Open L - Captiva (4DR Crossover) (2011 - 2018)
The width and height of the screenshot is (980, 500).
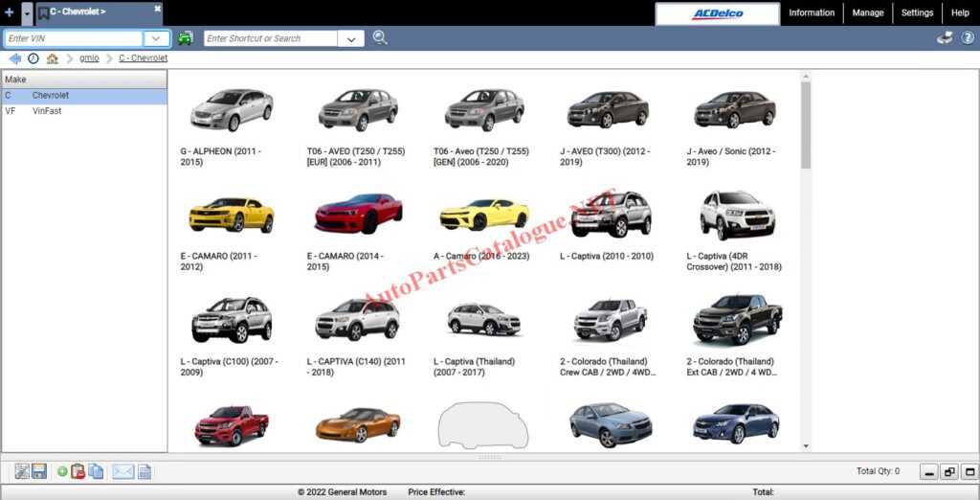click(738, 215)
